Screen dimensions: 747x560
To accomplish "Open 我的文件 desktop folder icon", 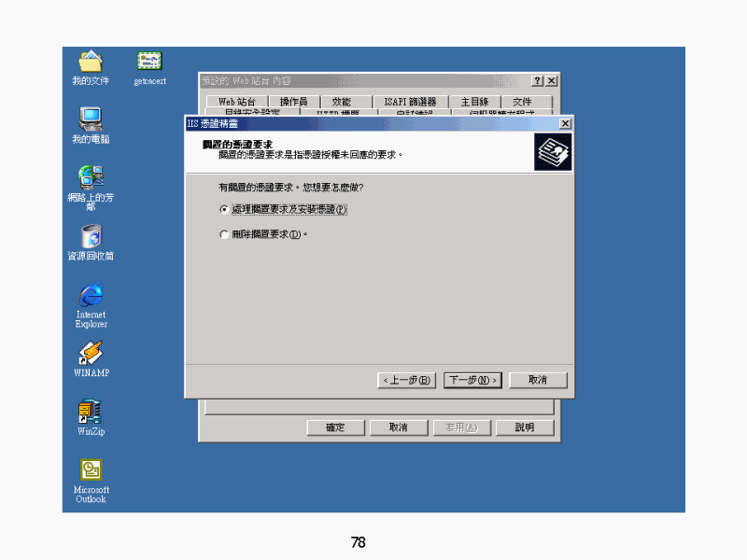I will (91, 63).
